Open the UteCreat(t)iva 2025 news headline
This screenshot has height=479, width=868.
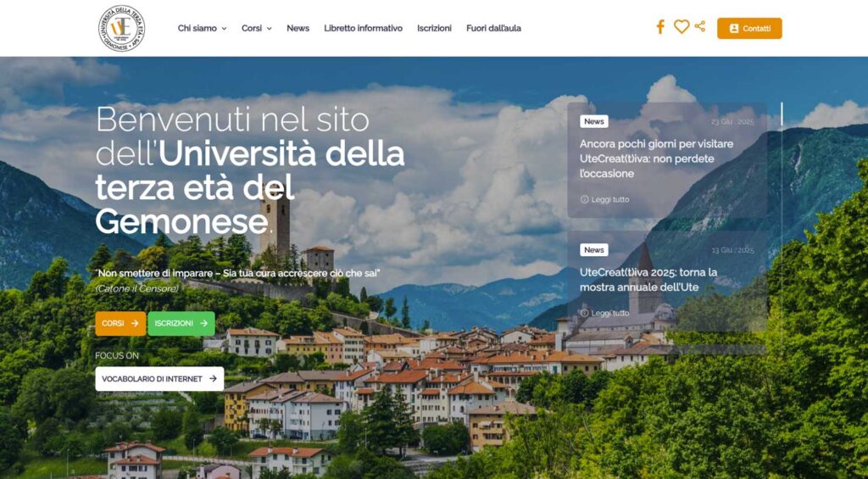(648, 280)
